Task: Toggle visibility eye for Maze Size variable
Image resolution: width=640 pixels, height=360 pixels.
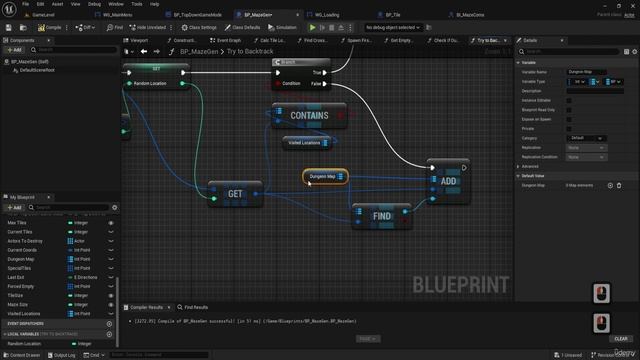Action: pyautogui.click(x=111, y=304)
